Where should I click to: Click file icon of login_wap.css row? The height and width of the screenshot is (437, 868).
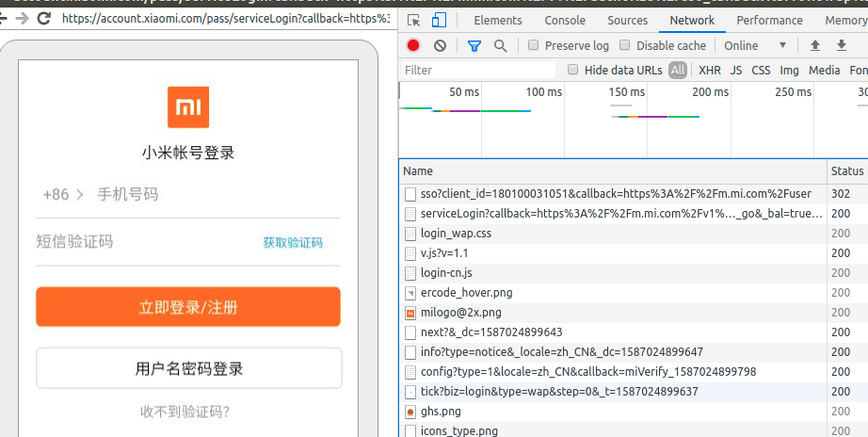coord(410,234)
